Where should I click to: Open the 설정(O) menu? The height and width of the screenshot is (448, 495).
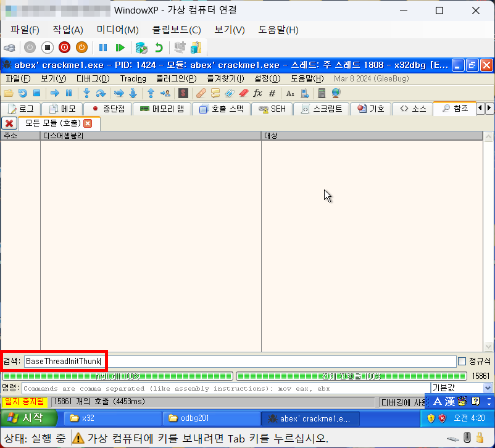267,78
